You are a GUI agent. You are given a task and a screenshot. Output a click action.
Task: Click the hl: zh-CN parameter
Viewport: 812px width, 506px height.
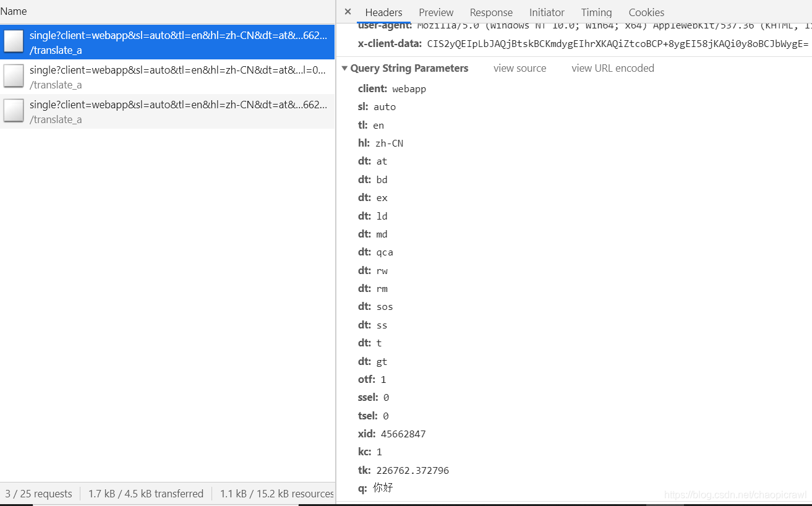pos(380,143)
